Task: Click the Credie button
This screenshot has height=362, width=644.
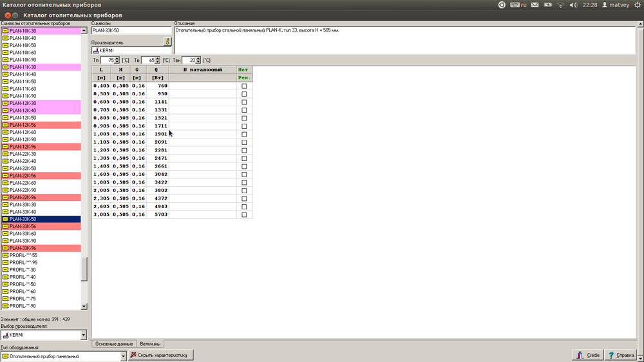Action: (588, 355)
